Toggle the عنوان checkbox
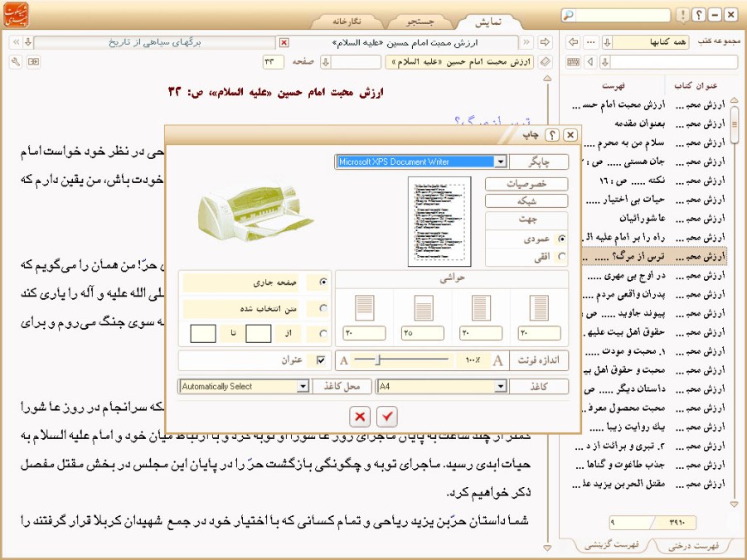 pos(321,360)
